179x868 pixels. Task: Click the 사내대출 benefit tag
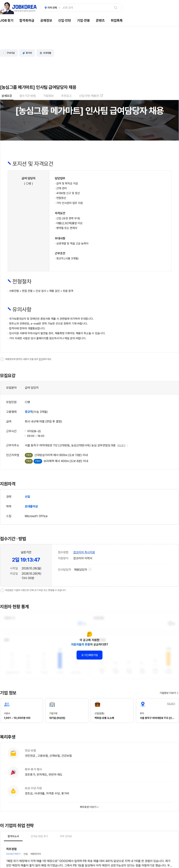coord(45,53)
